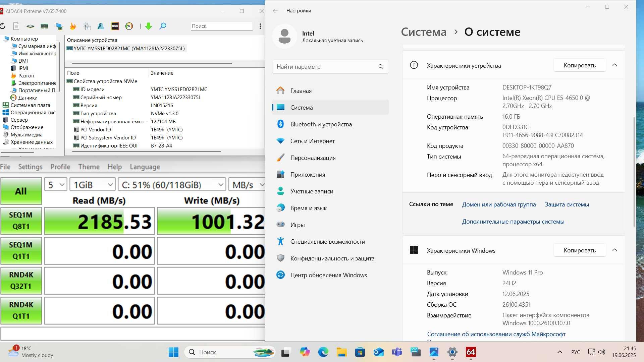This screenshot has width=644, height=362.
Task: Collapse Характеристики устройства section chevron
Action: click(x=615, y=65)
